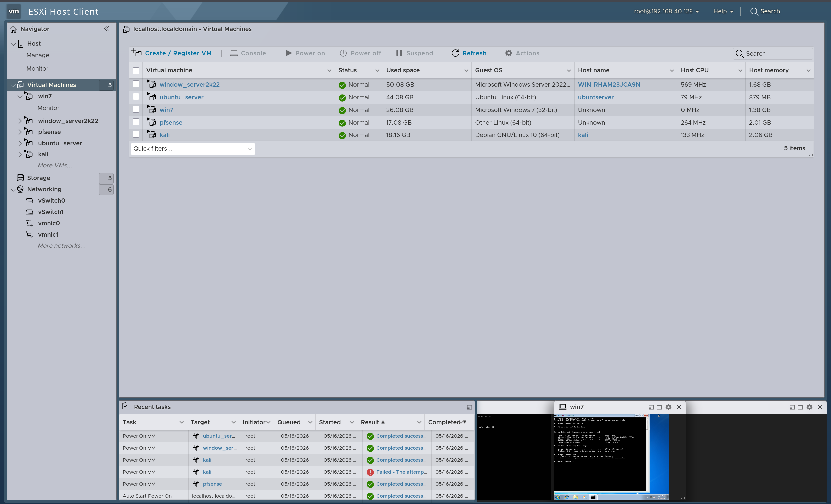Click the Actions gear icon

click(x=509, y=53)
